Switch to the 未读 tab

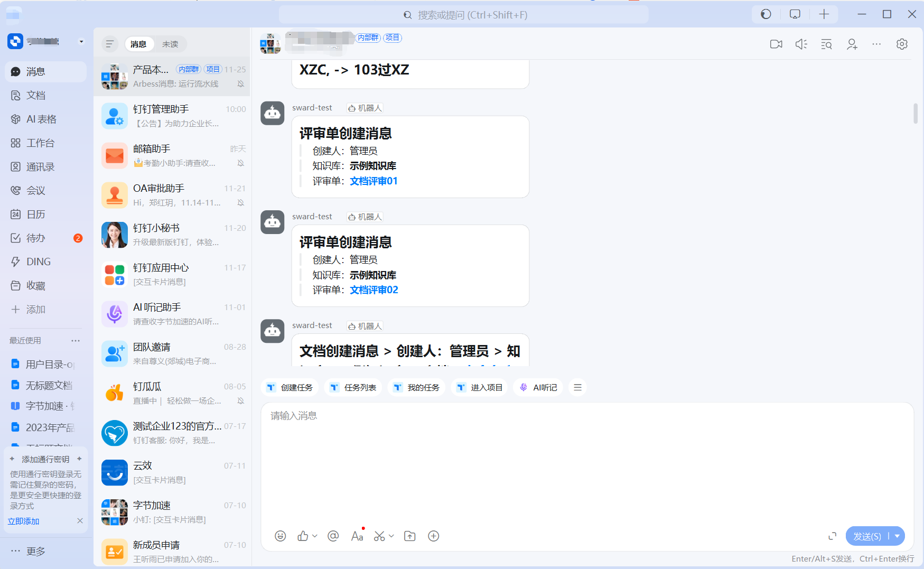[x=170, y=44]
